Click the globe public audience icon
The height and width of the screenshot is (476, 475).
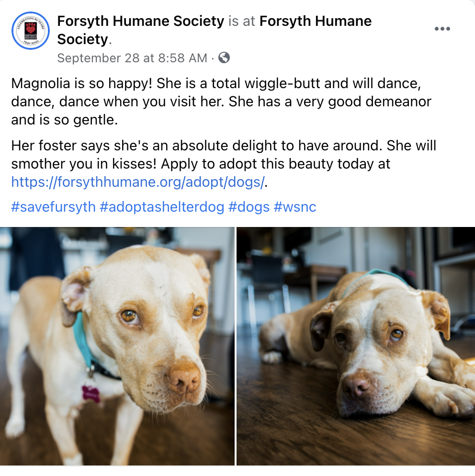(224, 57)
